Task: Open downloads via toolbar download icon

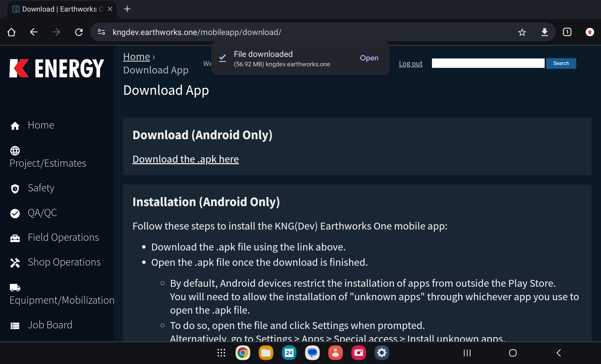Action: [x=544, y=32]
